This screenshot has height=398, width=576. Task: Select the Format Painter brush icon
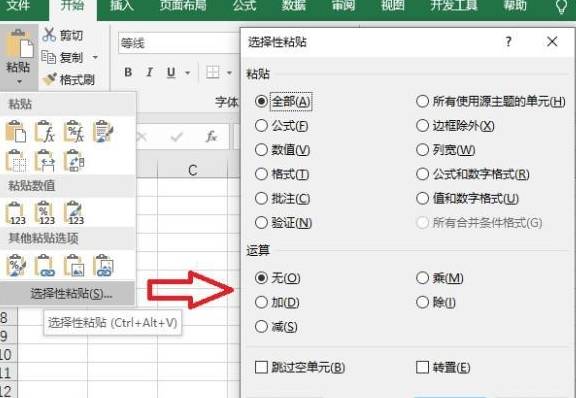tap(49, 79)
